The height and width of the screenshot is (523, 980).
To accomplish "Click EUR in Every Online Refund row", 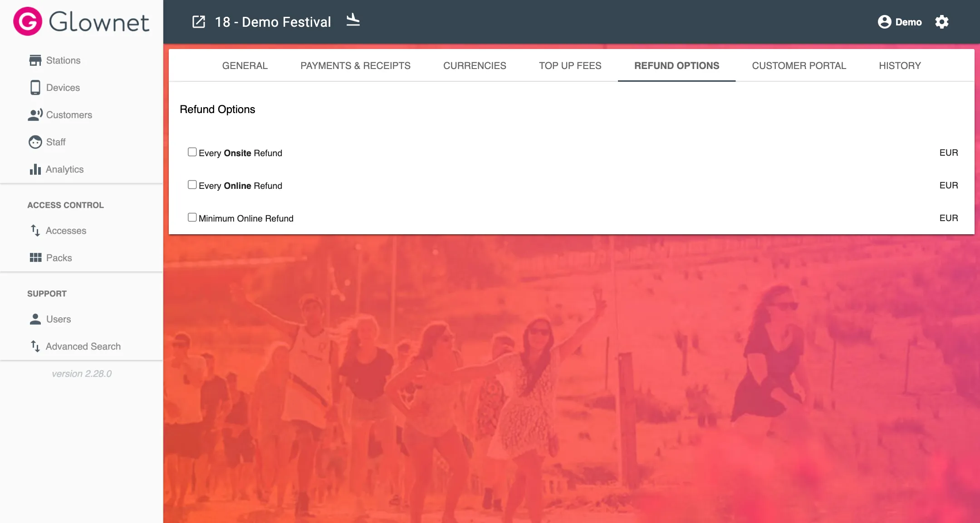I will pos(949,185).
